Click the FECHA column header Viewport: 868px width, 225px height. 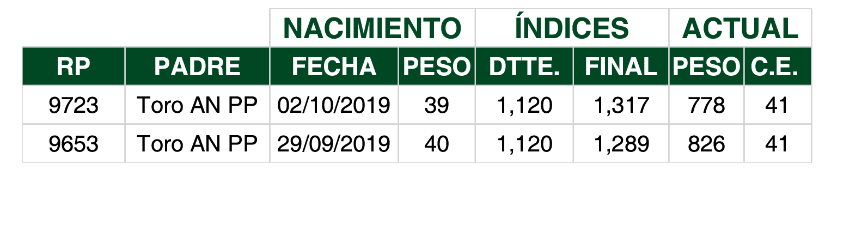[334, 66]
